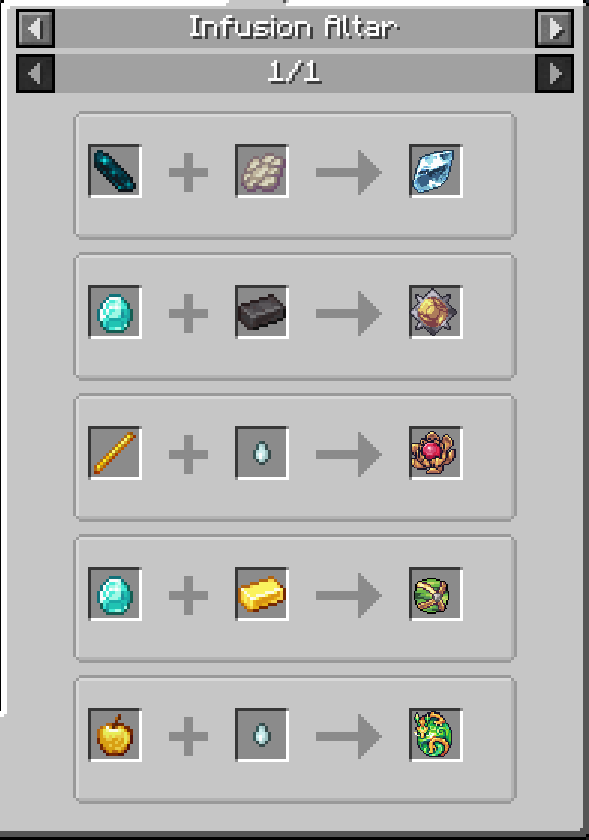The image size is (589, 840).
Task: Select the blaze rod input slot
Action: (x=115, y=453)
